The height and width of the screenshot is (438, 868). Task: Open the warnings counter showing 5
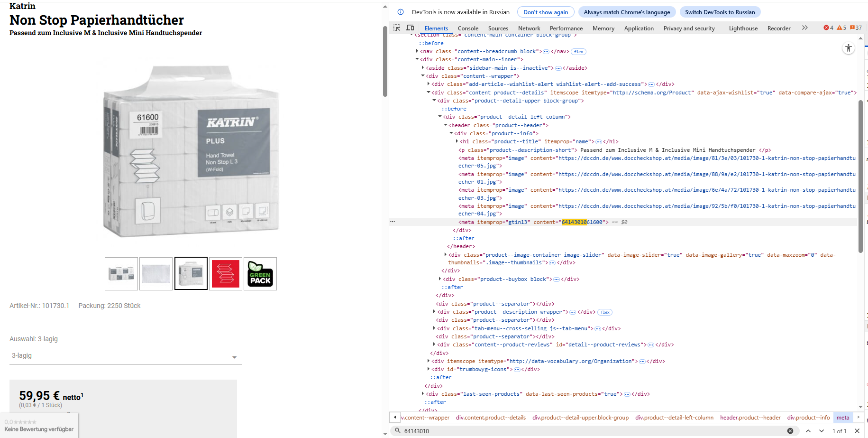tap(841, 28)
